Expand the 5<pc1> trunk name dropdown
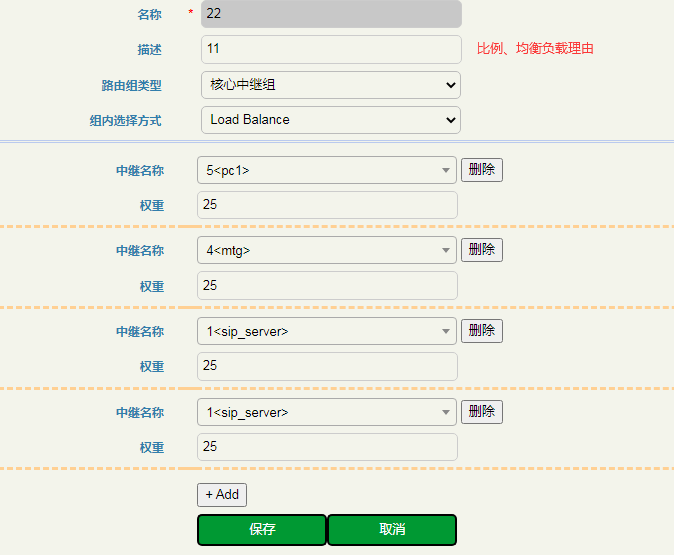Image resolution: width=674 pixels, height=555 pixels. click(x=326, y=170)
